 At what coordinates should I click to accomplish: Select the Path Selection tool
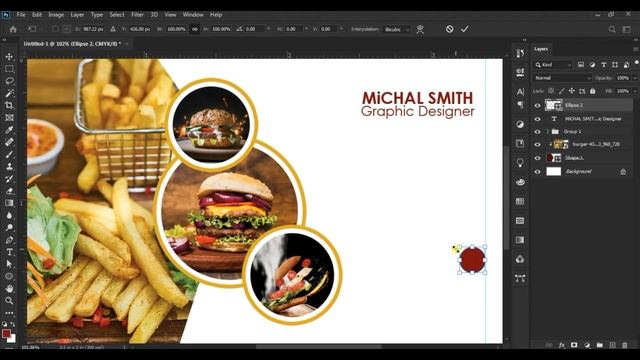[x=9, y=264]
